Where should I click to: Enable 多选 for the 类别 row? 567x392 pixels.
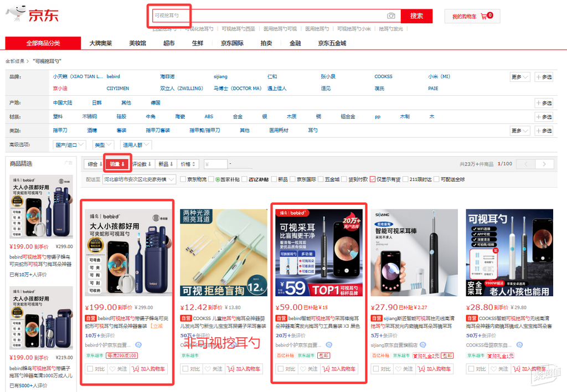click(544, 131)
